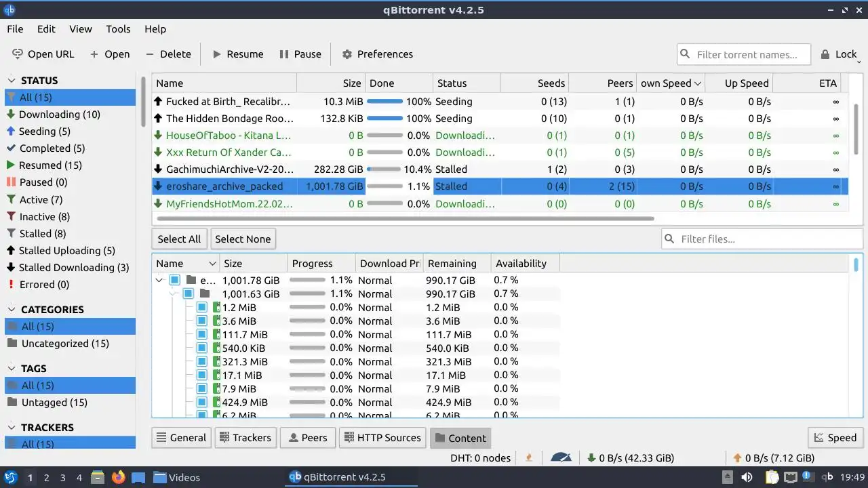The image size is (868, 488).
Task: Click the Resumed green play filter icon
Action: (x=11, y=165)
